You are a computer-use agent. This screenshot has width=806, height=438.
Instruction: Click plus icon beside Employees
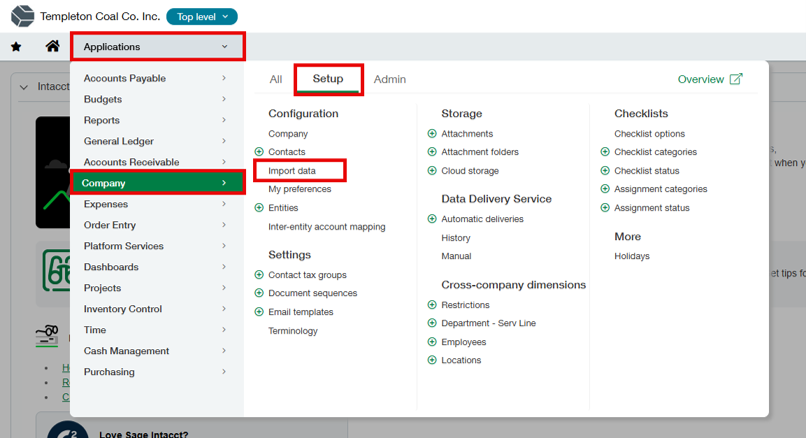(432, 342)
